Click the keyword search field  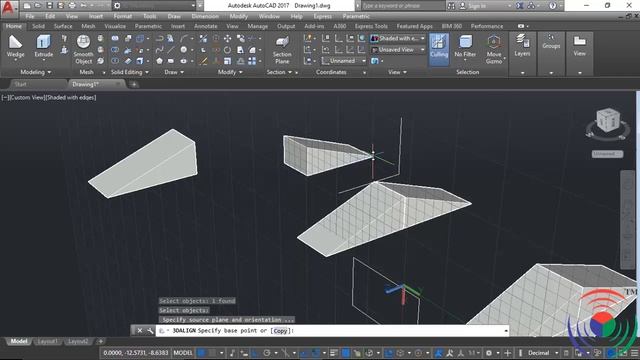402,6
